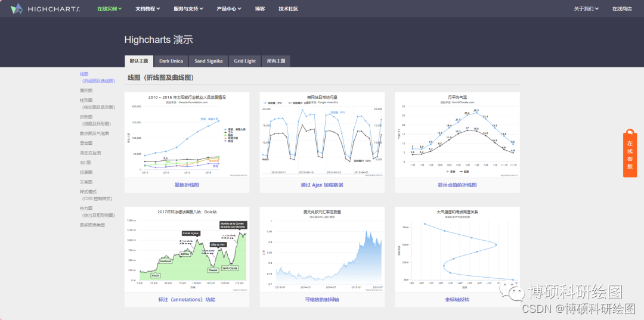Open the 所有主题 tab

click(x=276, y=61)
